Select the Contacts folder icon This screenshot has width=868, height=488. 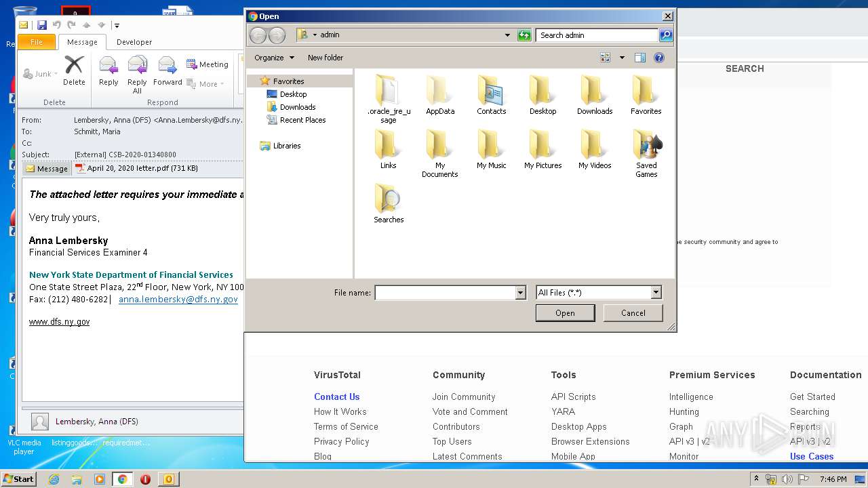(x=491, y=91)
